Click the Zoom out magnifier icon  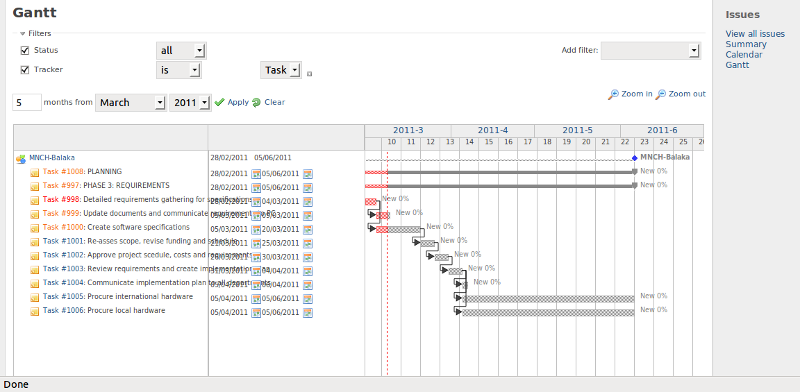(661, 94)
